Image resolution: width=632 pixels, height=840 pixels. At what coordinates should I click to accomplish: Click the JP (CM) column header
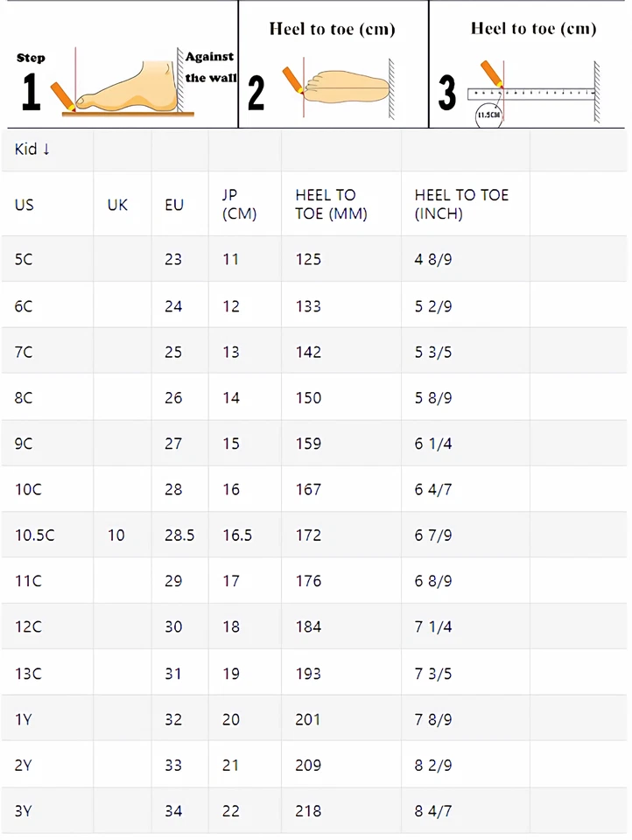[x=239, y=205]
